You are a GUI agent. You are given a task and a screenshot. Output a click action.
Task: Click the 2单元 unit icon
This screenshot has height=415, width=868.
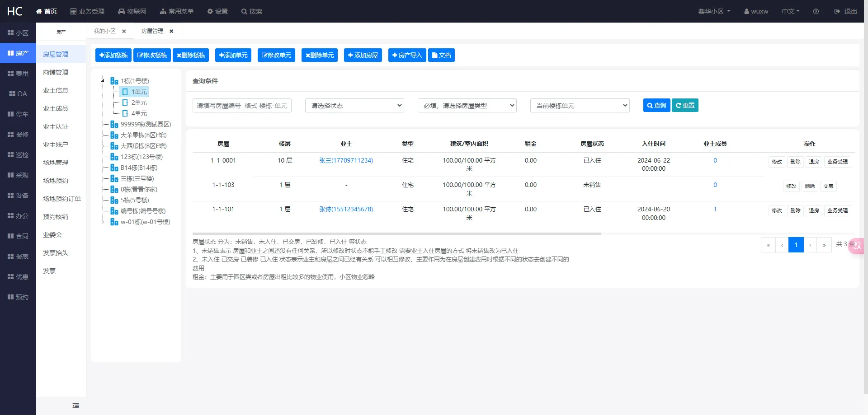(125, 103)
